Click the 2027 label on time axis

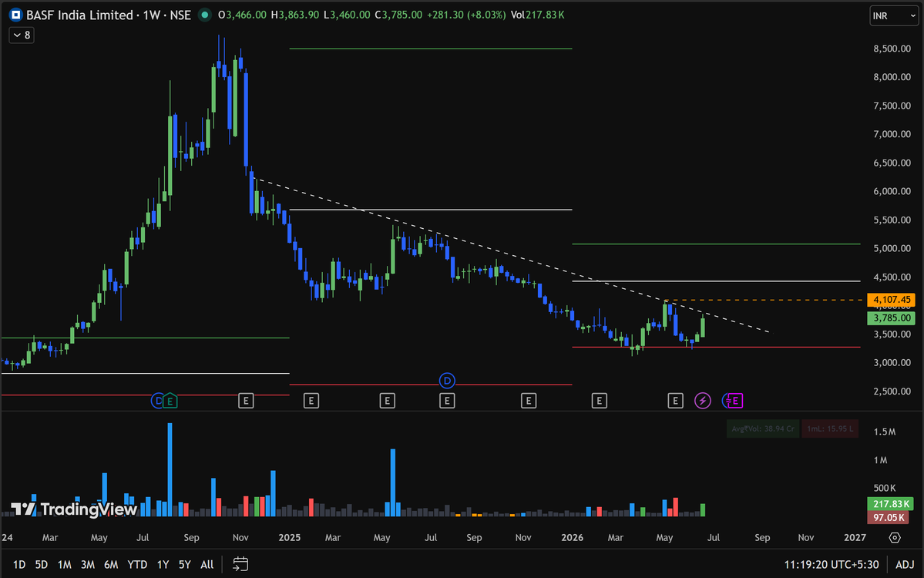click(x=855, y=537)
